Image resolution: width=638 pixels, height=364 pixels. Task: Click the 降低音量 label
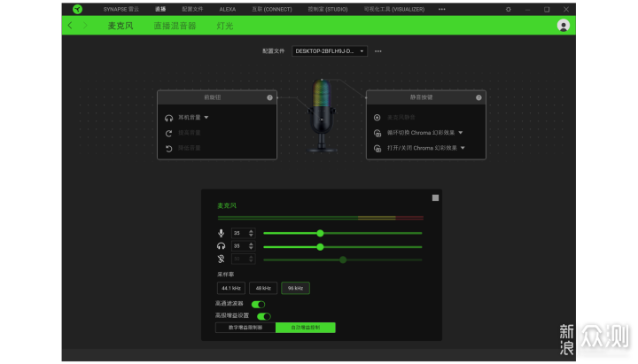pos(190,148)
